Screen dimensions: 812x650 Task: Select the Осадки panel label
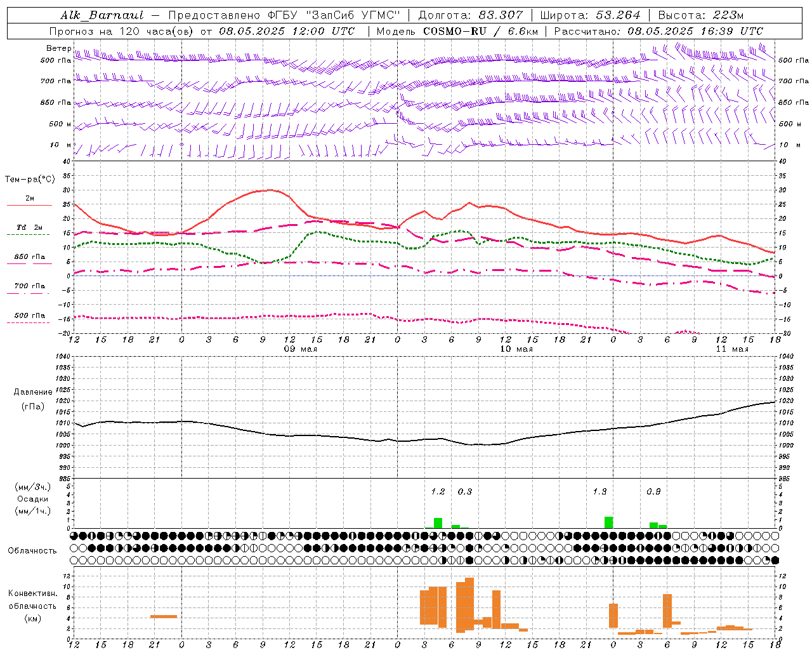coord(32,499)
